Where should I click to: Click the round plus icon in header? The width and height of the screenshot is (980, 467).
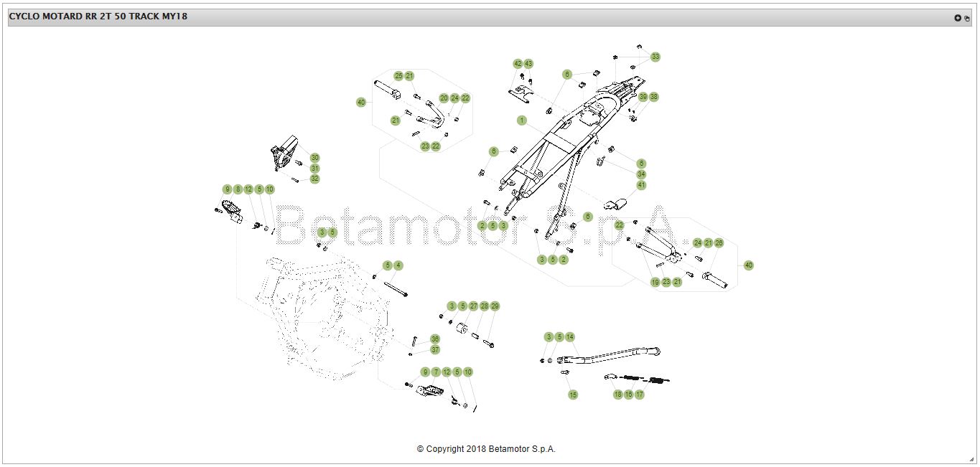957,18
